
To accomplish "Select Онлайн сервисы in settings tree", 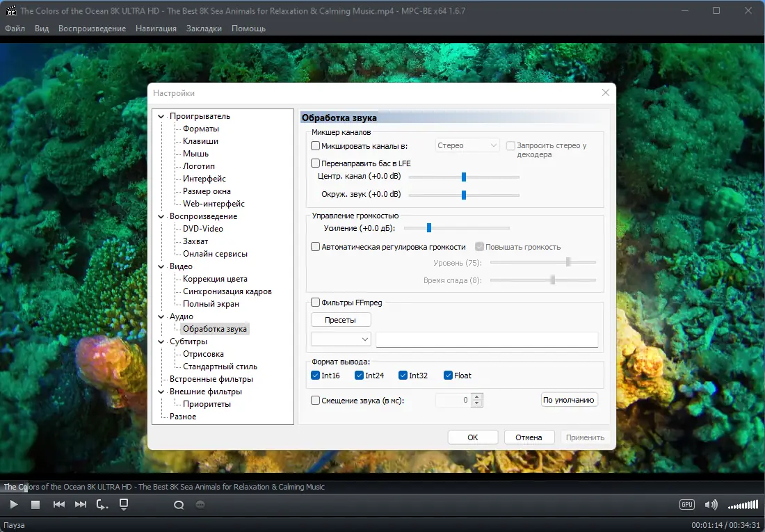I will (x=215, y=254).
